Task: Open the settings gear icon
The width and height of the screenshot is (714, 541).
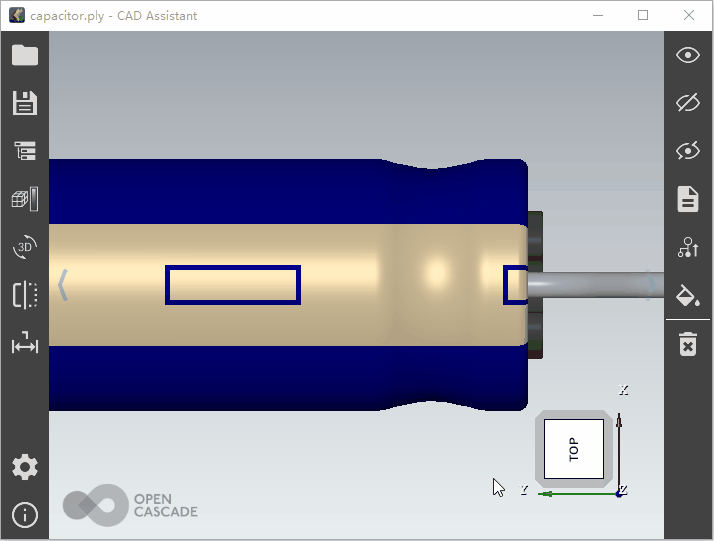Action: (x=25, y=467)
